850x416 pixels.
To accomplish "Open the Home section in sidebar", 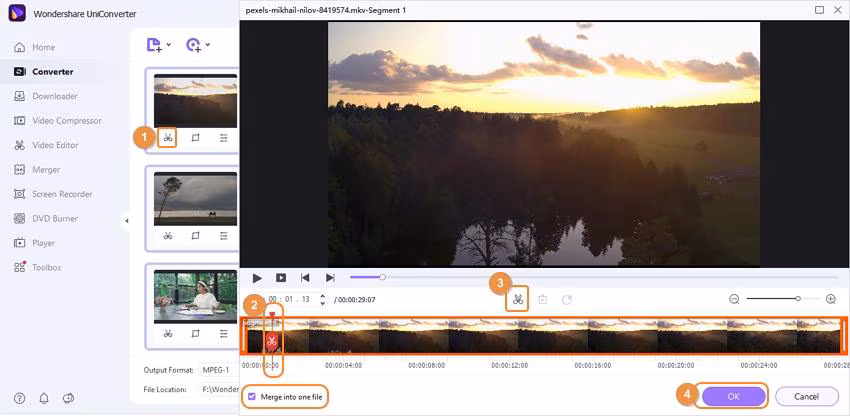I will point(35,47).
